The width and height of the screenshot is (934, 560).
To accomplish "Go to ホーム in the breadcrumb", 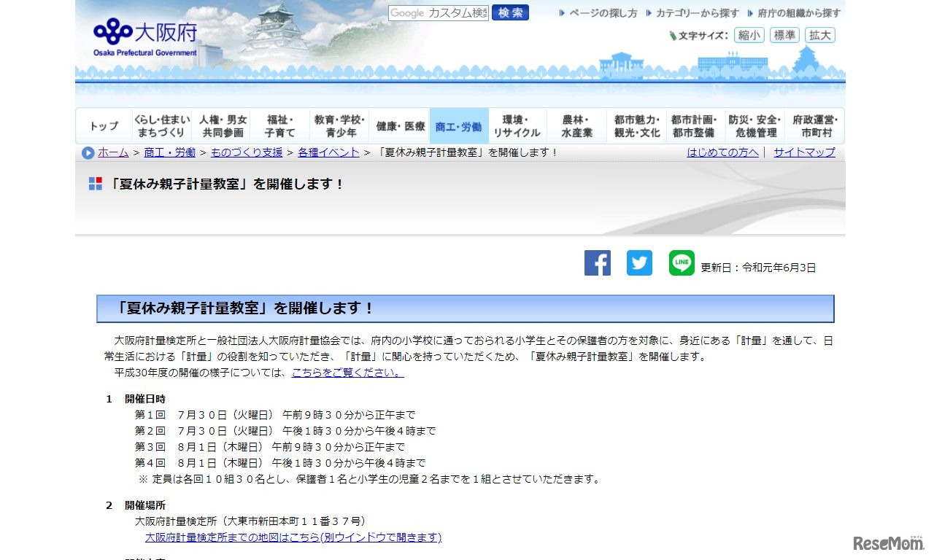I will point(113,152).
